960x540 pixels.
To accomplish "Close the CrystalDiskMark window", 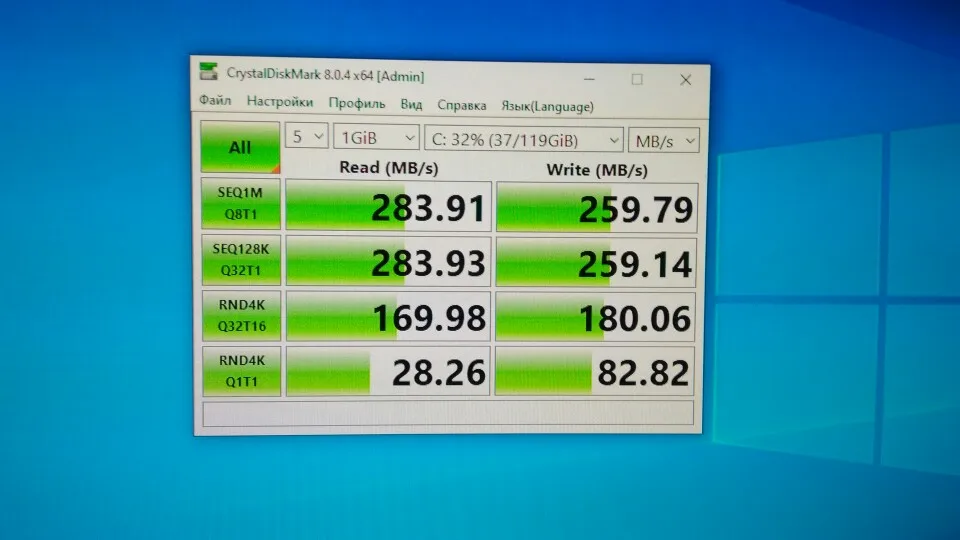I will [x=686, y=80].
